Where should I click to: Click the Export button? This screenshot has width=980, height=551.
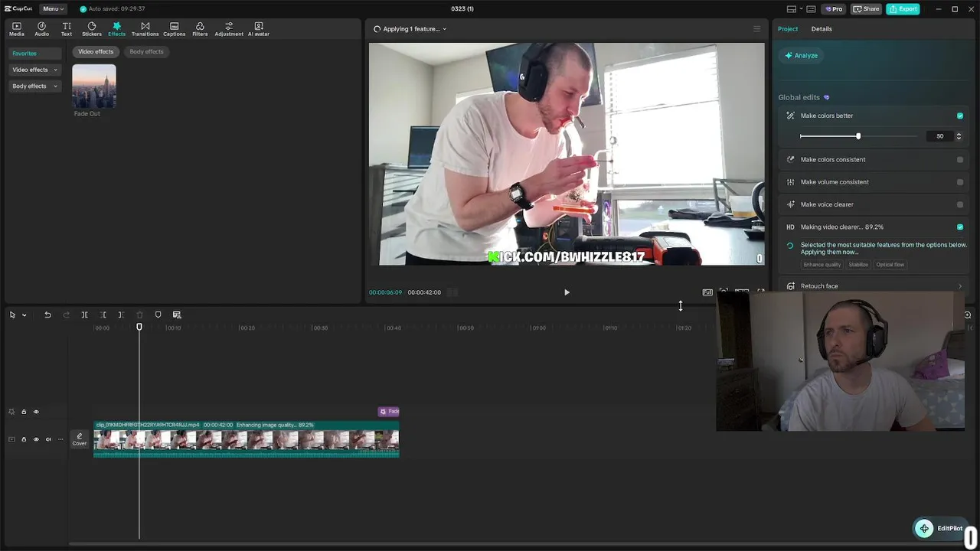903,9
